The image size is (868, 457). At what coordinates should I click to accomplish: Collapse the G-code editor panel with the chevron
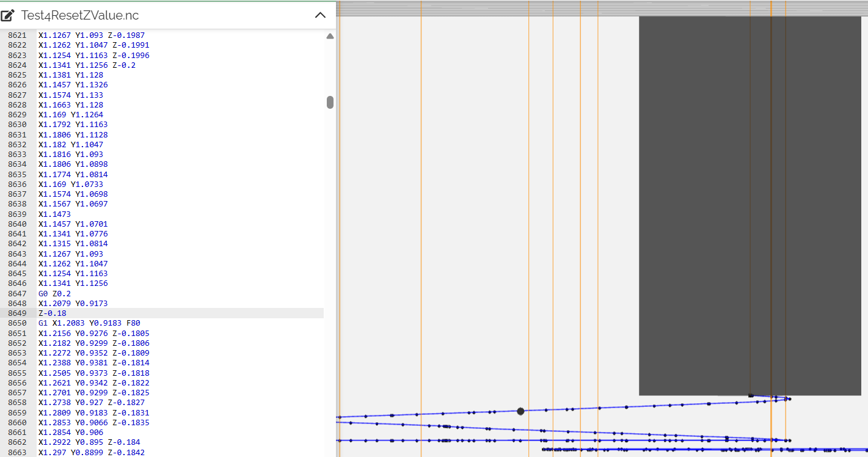point(320,15)
